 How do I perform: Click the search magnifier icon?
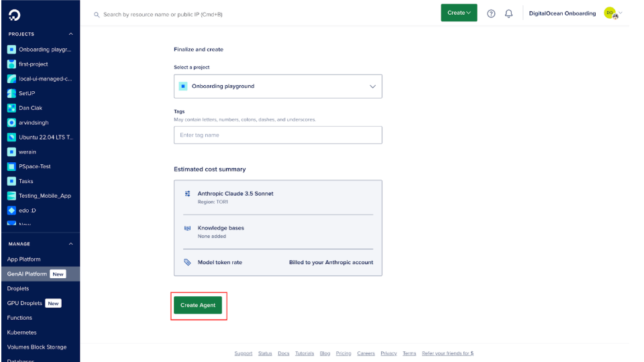coord(97,15)
